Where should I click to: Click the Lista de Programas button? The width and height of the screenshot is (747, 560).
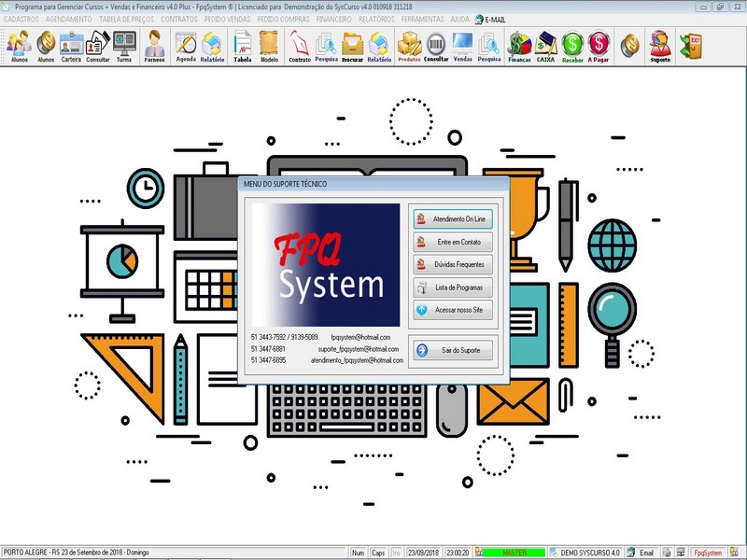click(x=453, y=287)
